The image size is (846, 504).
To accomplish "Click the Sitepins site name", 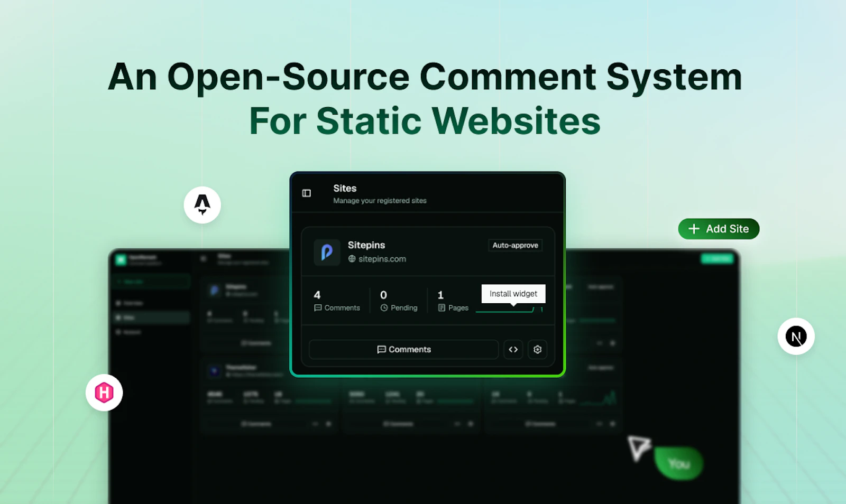I will pos(366,245).
